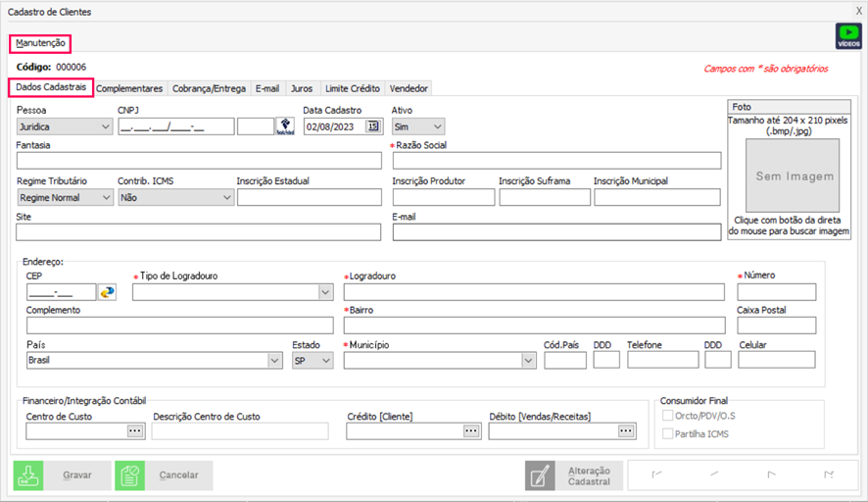Screen dimensions: 868x502
Task: Open the Manutenção menu
Action: click(40, 43)
